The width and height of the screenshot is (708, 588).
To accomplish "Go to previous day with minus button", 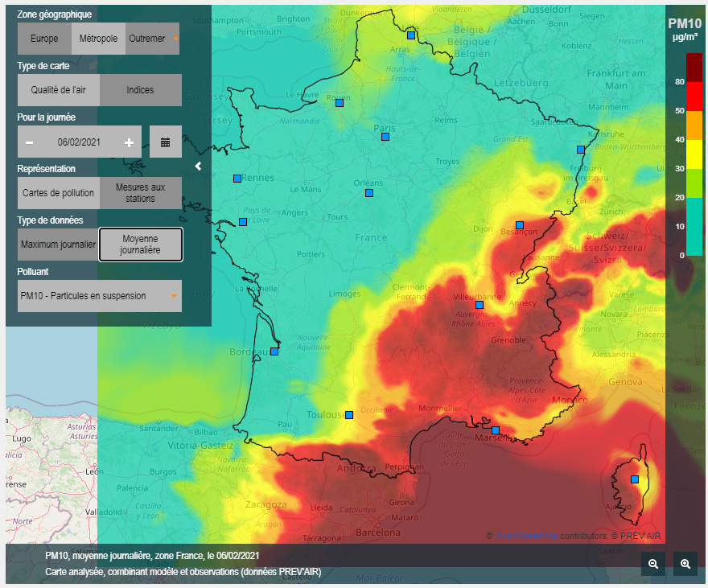I will 29,142.
